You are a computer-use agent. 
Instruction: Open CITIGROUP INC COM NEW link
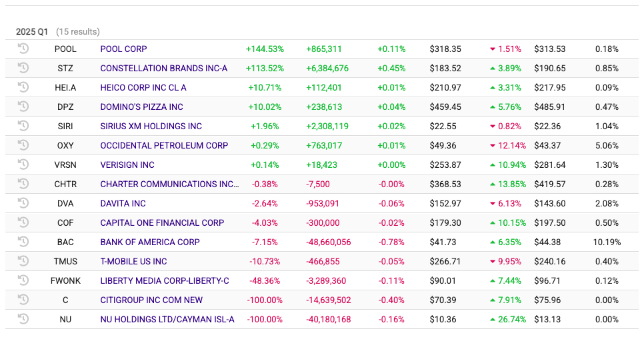[151, 300]
